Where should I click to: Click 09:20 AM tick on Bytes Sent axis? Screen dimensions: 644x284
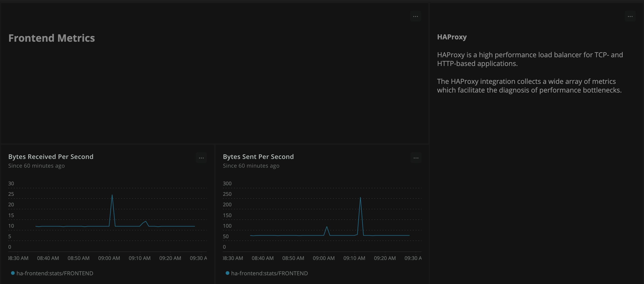pos(385,258)
